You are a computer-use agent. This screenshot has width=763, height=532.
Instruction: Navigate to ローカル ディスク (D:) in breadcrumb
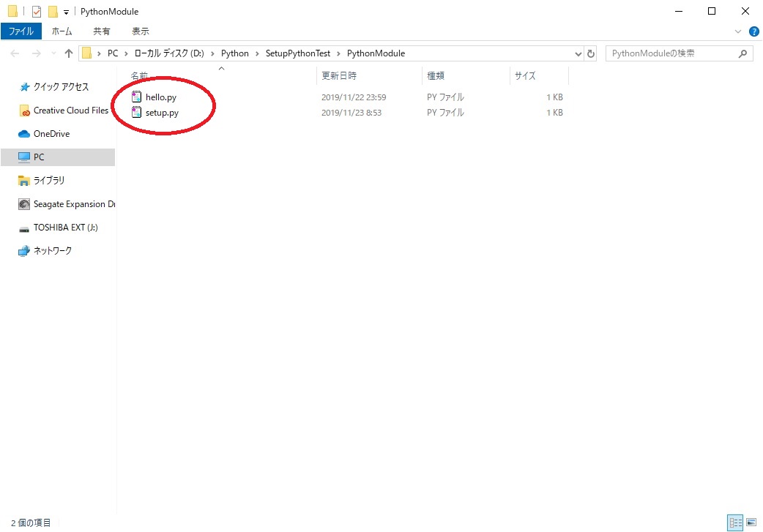pyautogui.click(x=169, y=53)
